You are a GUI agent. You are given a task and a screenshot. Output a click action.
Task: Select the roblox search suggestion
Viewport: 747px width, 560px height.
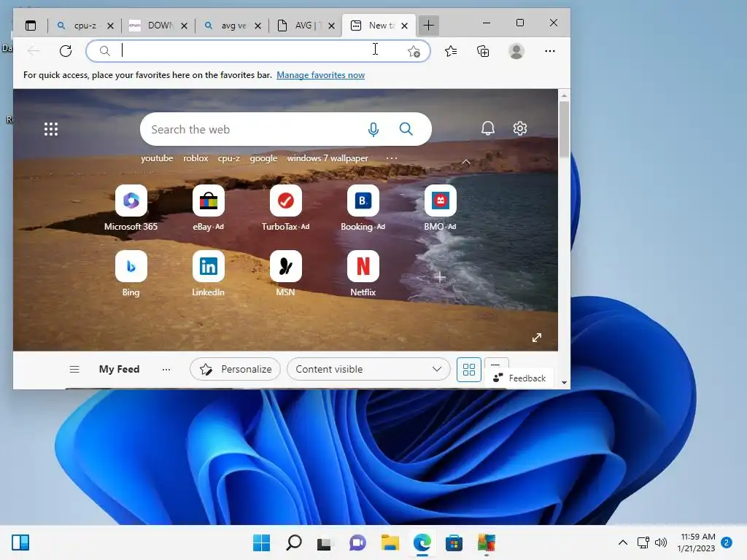point(196,158)
